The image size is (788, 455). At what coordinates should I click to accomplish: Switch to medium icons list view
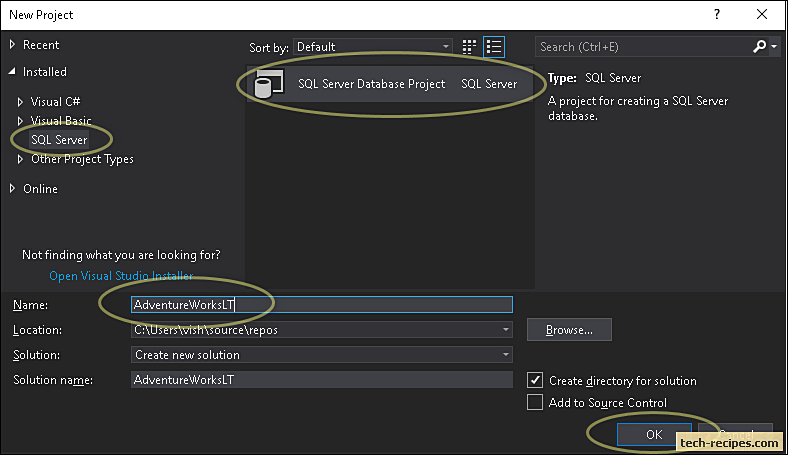click(x=493, y=47)
